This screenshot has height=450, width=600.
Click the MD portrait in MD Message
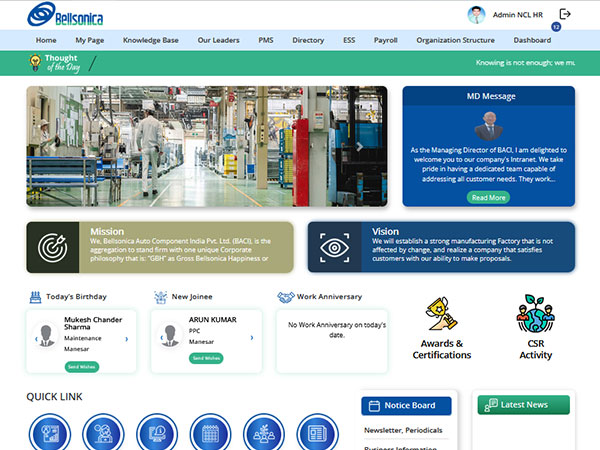click(x=489, y=126)
